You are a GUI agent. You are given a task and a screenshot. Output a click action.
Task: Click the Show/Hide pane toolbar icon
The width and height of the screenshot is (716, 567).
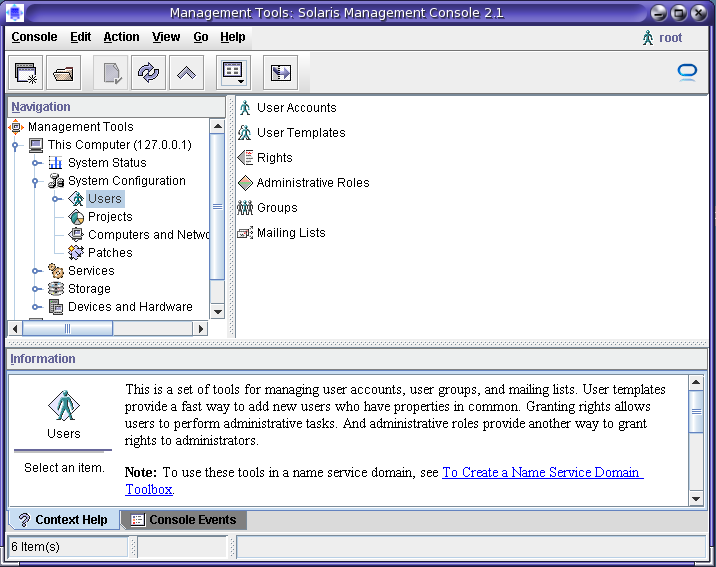point(280,73)
